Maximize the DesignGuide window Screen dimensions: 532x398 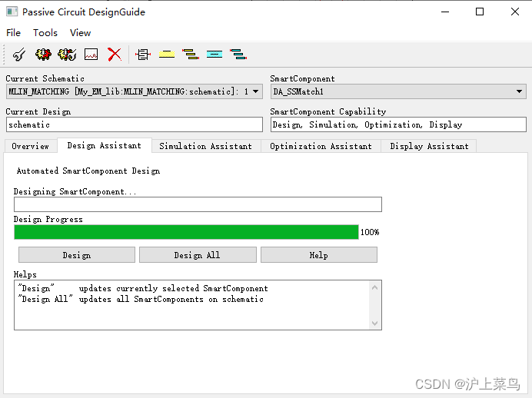pos(480,12)
